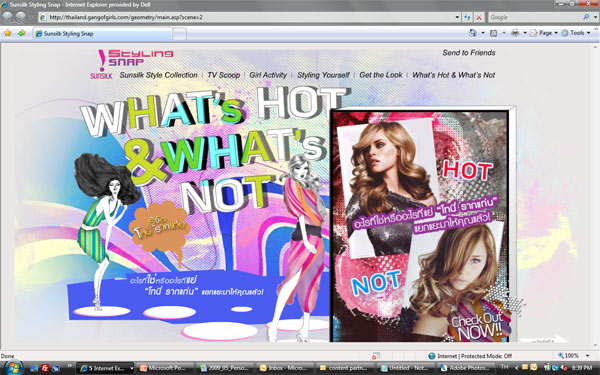Open Sunsilk Style Collection menu item
Image resolution: width=600 pixels, height=375 pixels.
click(158, 75)
